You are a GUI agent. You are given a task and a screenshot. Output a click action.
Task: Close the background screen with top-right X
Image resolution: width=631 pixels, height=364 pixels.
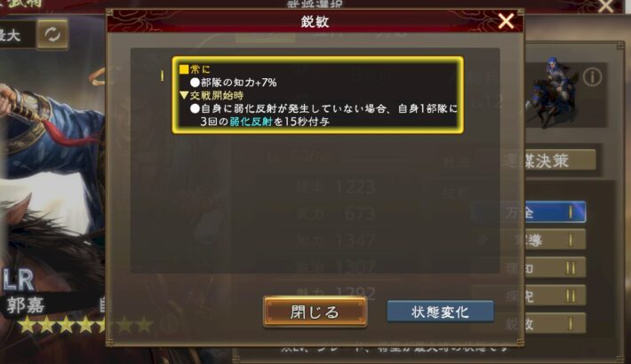[x=605, y=5]
